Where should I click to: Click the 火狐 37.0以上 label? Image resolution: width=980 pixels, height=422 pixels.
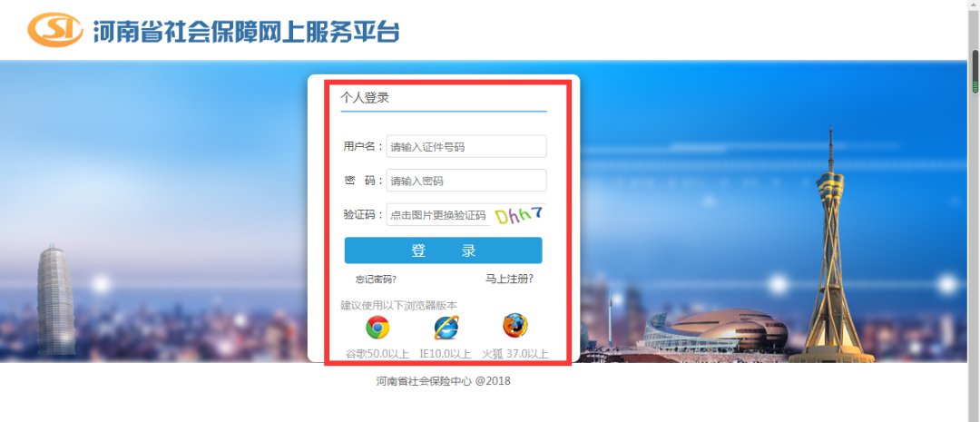click(x=515, y=354)
